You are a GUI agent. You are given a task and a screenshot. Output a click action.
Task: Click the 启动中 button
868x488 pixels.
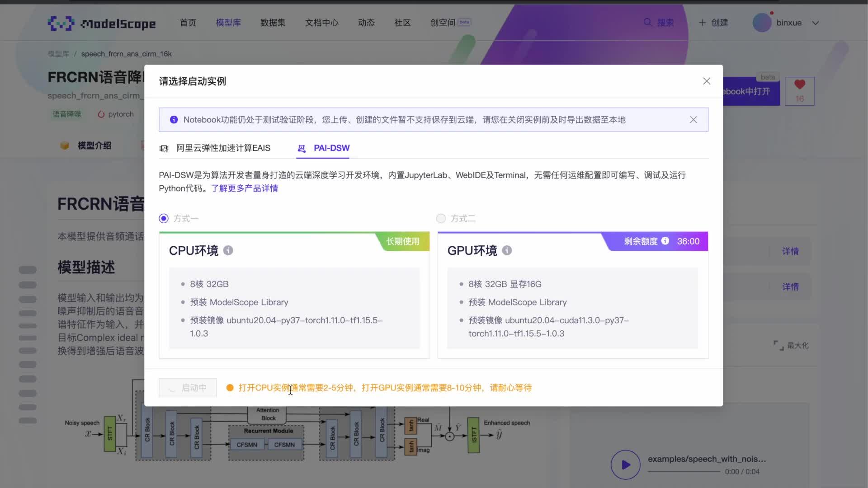(x=188, y=388)
